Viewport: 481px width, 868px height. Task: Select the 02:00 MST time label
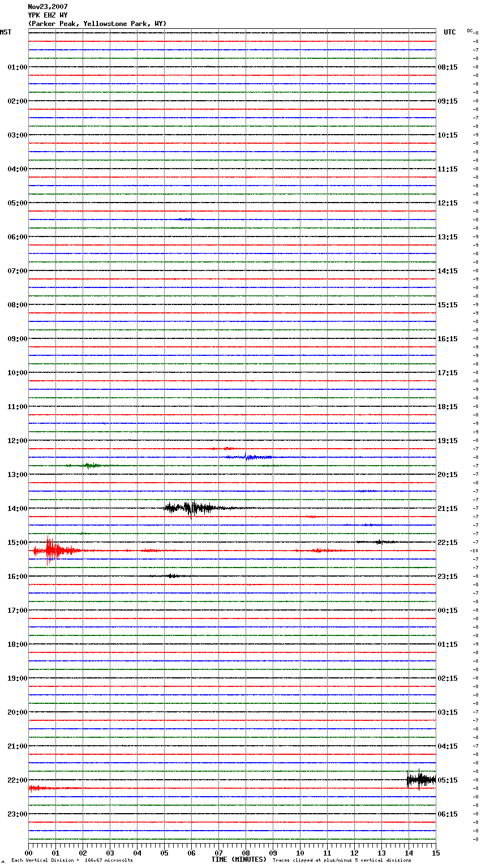(x=18, y=101)
